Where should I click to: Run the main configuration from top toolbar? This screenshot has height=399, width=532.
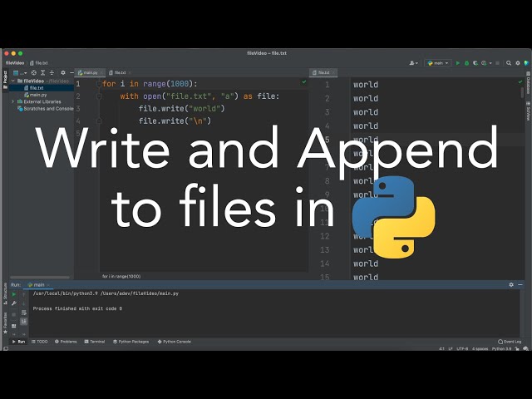(458, 63)
